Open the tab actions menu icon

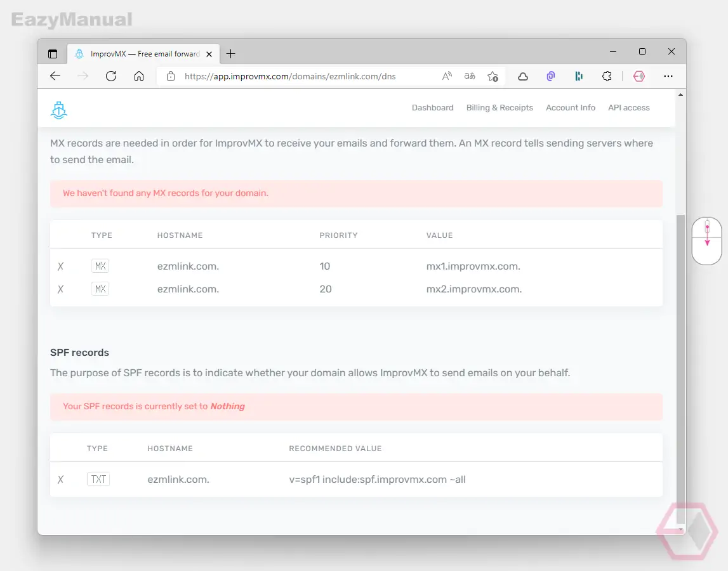click(53, 54)
